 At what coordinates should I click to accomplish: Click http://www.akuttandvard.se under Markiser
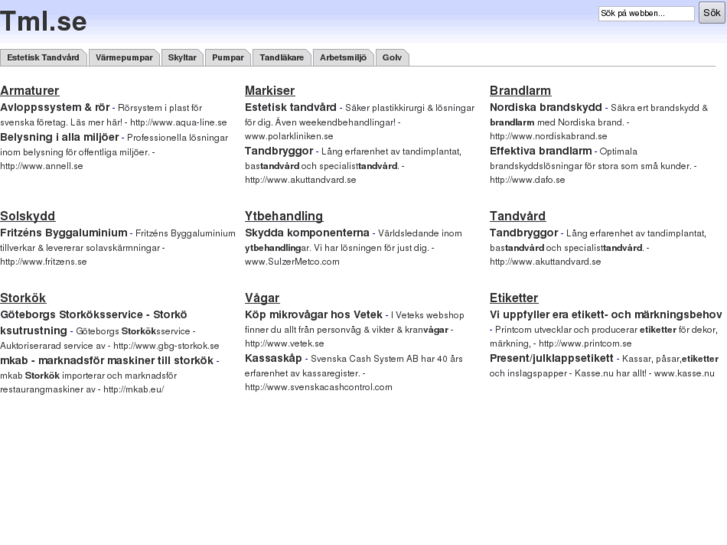coord(300,180)
